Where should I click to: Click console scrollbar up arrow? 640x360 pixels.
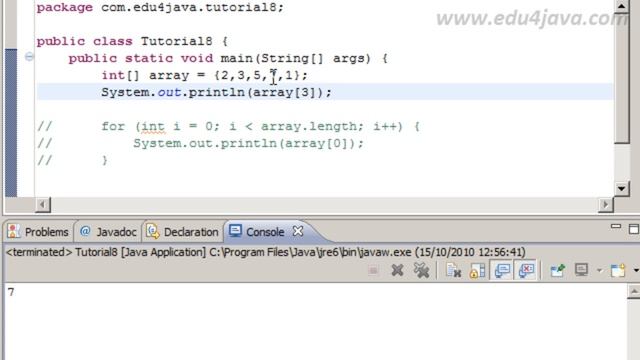tap(634, 291)
